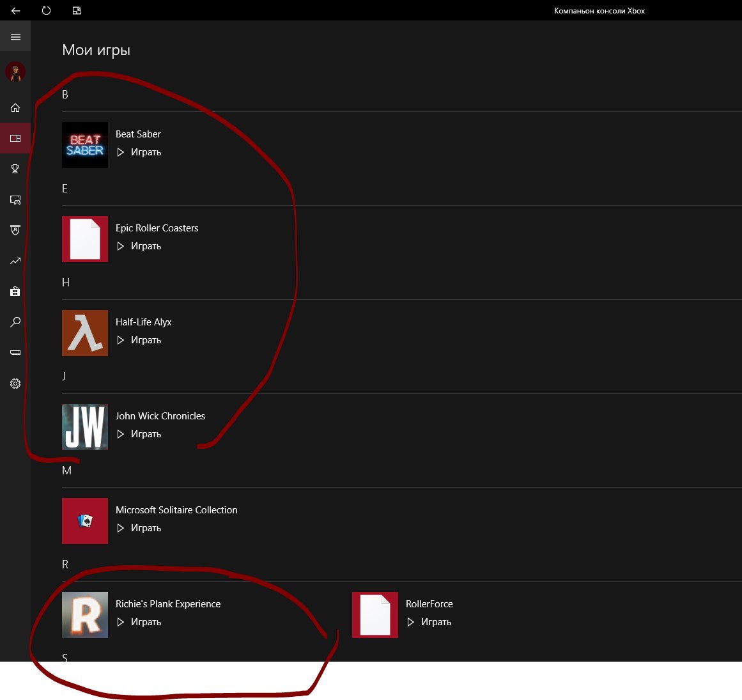
Task: Open Captures sidebar icon
Action: point(15,199)
